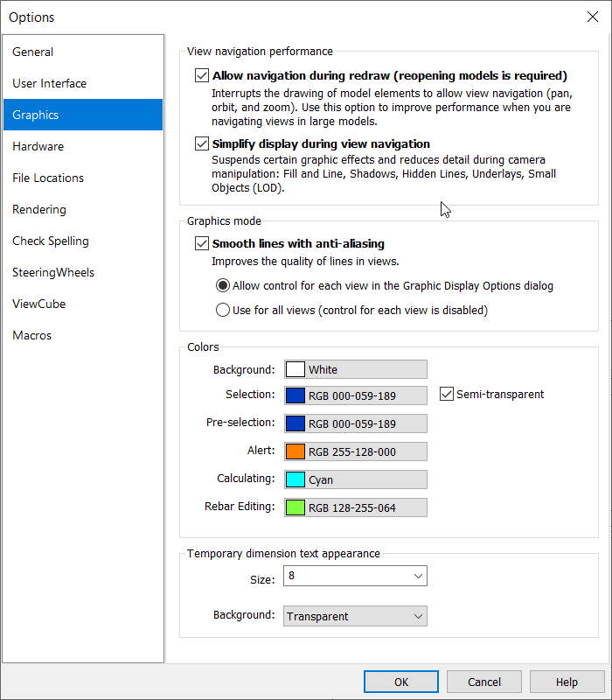Image resolution: width=612 pixels, height=700 pixels.
Task: Change the Colors Background White swatch
Action: coord(356,369)
